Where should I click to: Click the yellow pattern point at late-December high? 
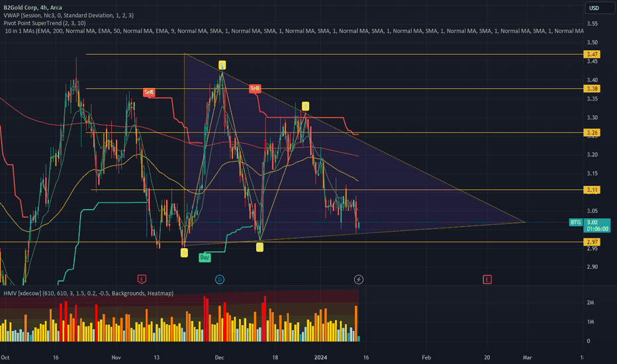305,106
